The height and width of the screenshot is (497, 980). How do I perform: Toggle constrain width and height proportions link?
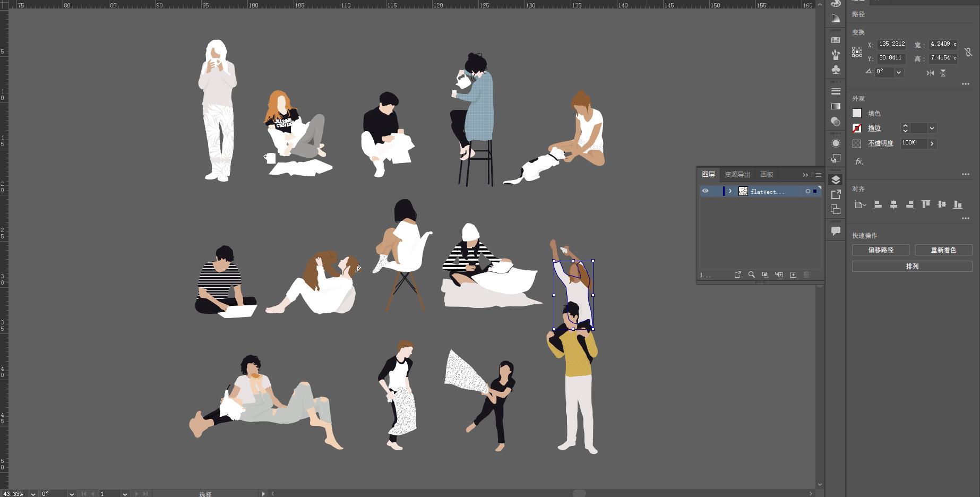click(968, 52)
